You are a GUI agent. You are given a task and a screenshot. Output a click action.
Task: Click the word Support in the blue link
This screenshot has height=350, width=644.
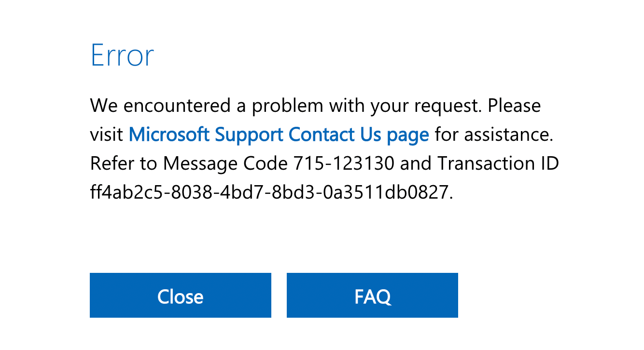tap(249, 135)
